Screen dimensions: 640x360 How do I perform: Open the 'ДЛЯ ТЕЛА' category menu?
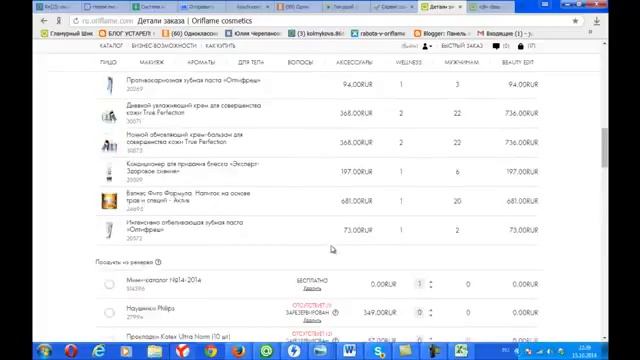pos(251,62)
